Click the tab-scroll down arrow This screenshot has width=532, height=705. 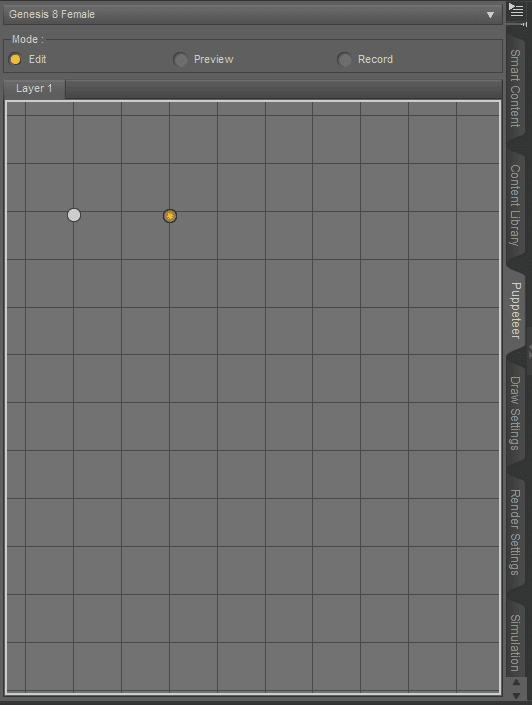pos(516,696)
